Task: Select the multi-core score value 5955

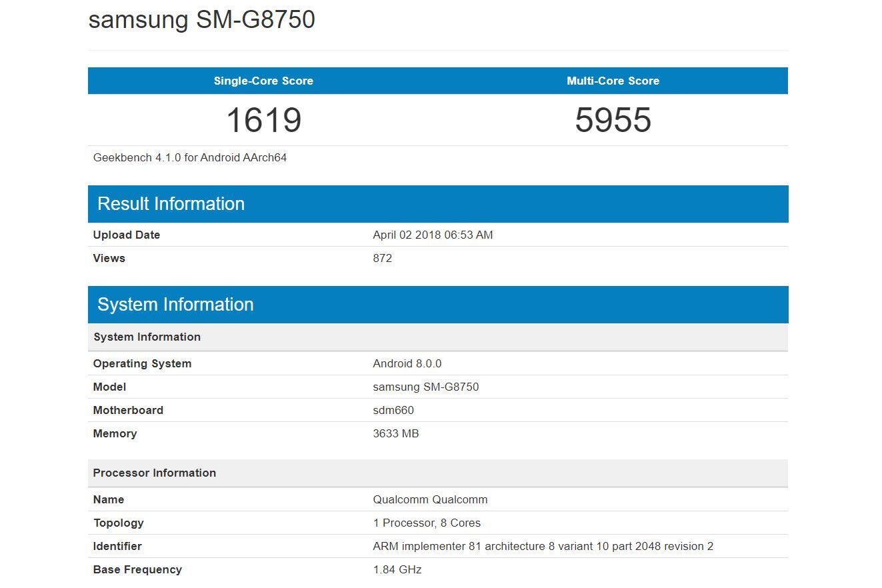Action: [612, 120]
